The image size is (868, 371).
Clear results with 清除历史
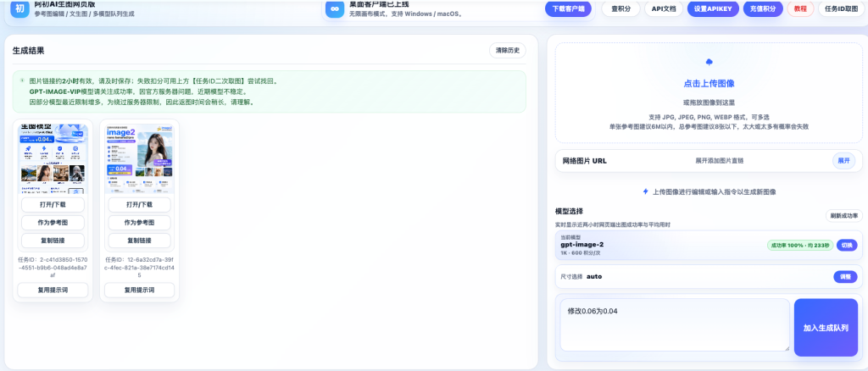[x=508, y=50]
